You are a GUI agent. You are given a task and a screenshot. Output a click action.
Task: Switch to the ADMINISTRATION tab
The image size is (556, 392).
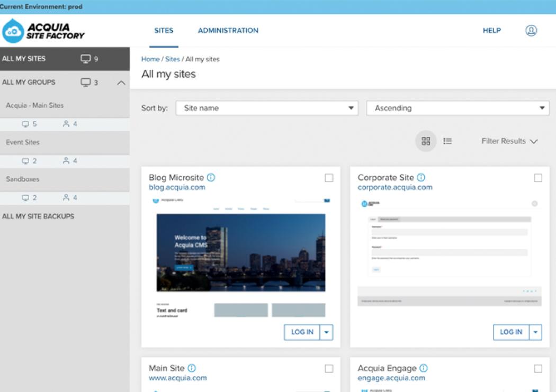(228, 30)
